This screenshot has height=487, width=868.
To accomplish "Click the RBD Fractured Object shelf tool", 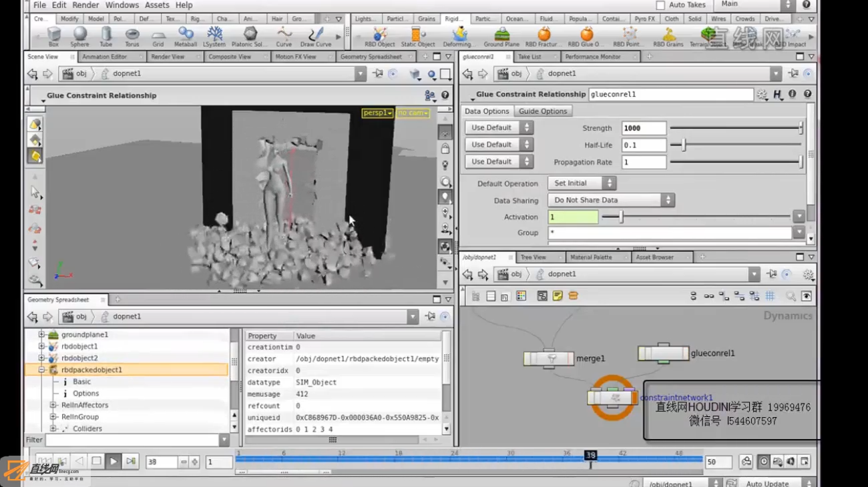I will click(x=544, y=37).
